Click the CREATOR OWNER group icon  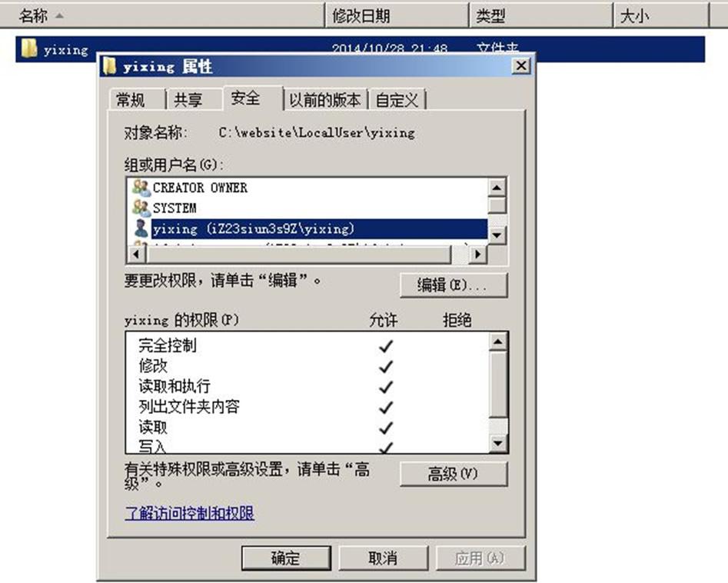(x=141, y=187)
